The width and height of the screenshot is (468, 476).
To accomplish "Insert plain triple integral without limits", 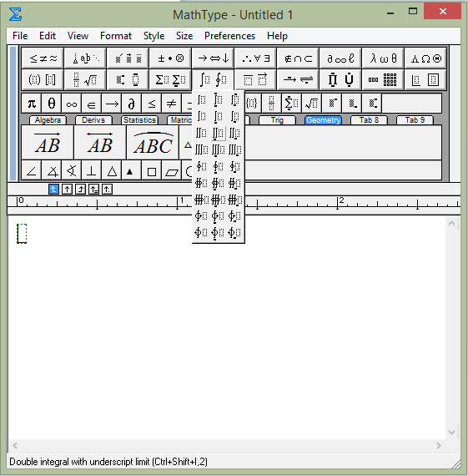I will pyautogui.click(x=202, y=149).
